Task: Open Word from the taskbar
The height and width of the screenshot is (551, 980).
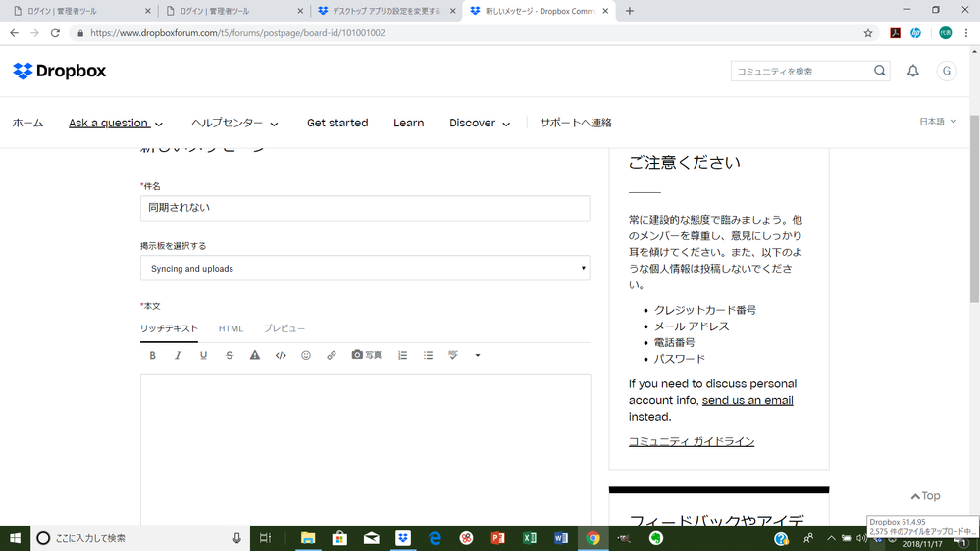Action: (x=561, y=538)
